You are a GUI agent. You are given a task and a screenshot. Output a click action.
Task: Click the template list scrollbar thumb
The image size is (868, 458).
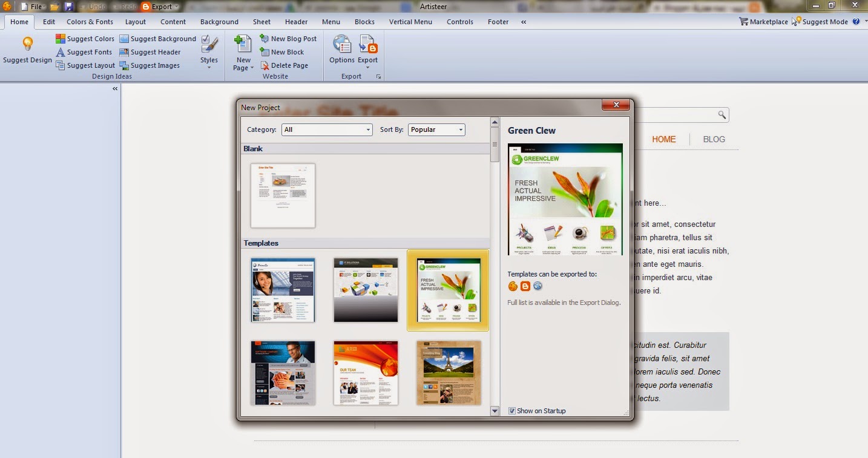495,145
